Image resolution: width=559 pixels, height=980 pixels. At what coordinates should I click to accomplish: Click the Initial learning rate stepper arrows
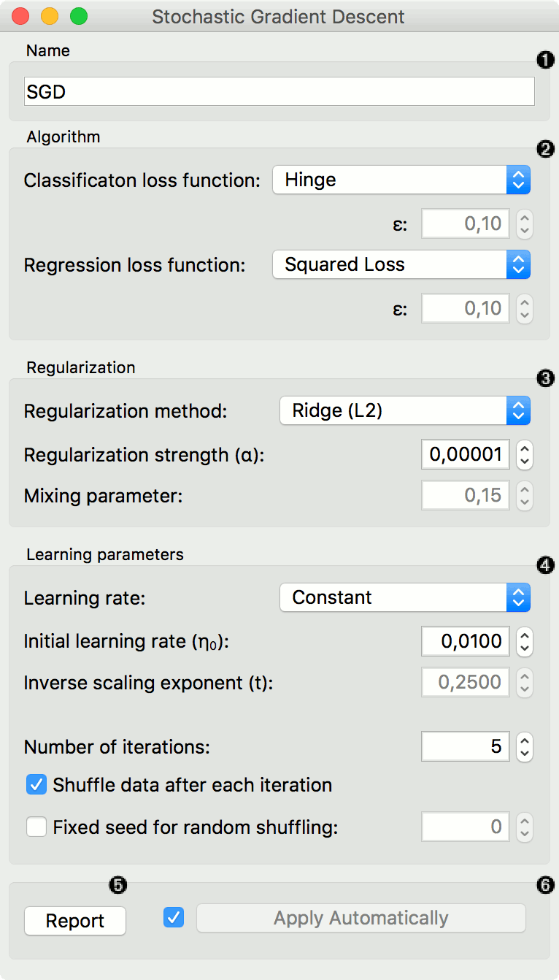(524, 643)
